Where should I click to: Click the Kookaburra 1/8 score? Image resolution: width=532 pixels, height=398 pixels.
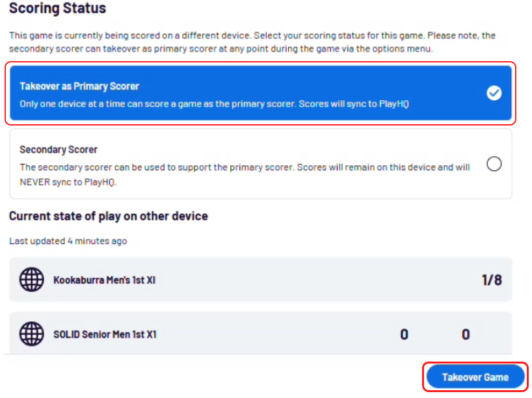(492, 280)
